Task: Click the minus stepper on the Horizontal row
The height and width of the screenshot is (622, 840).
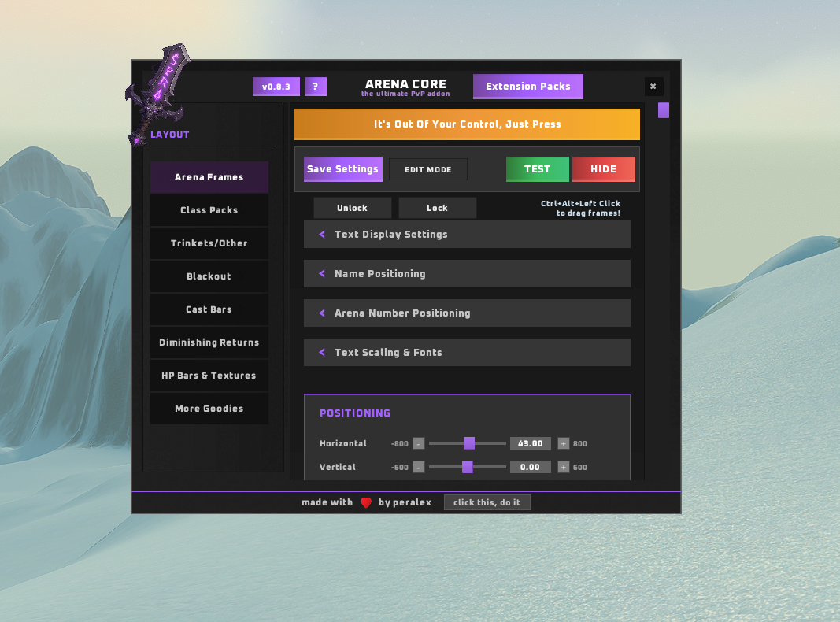Action: (x=418, y=443)
